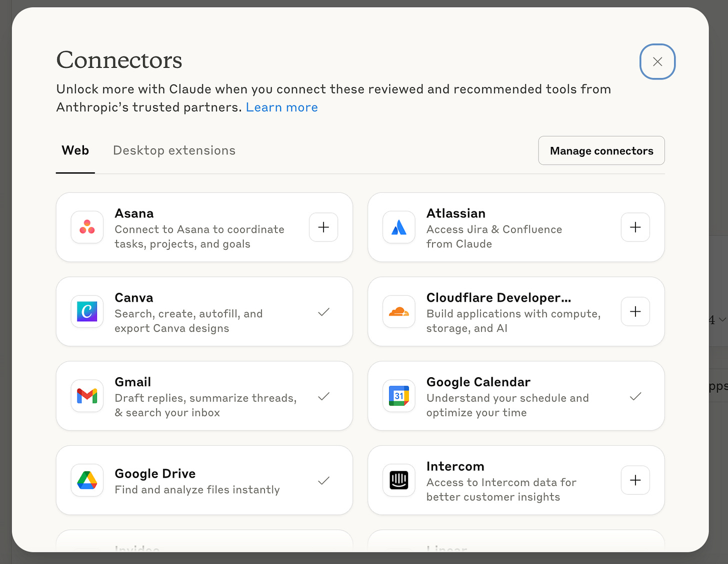The width and height of the screenshot is (728, 564).
Task: Click 'Find and analyze files instantly' text
Action: coord(197,490)
